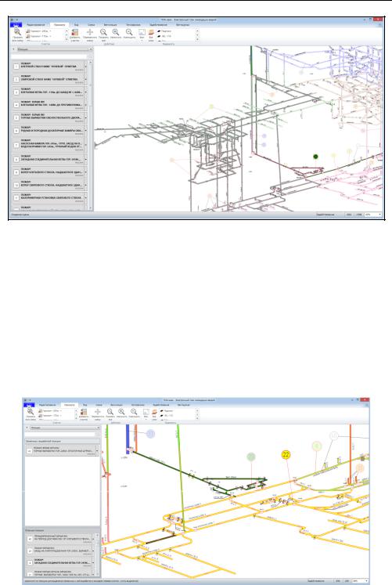Expand position 3 row arrow in gray-scheme window
This screenshot has width=392, height=585.
(86, 92)
